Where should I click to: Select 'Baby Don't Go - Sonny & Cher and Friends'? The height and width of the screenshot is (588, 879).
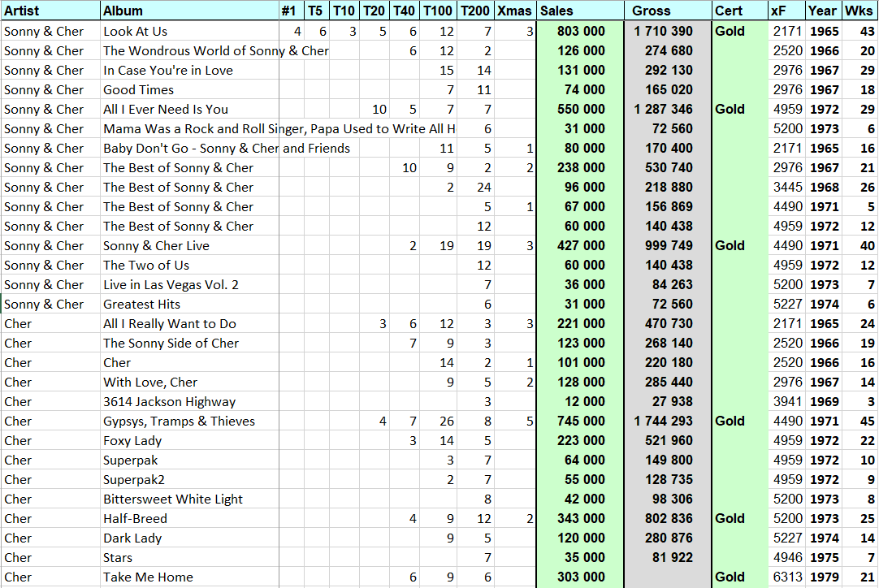[x=189, y=149]
